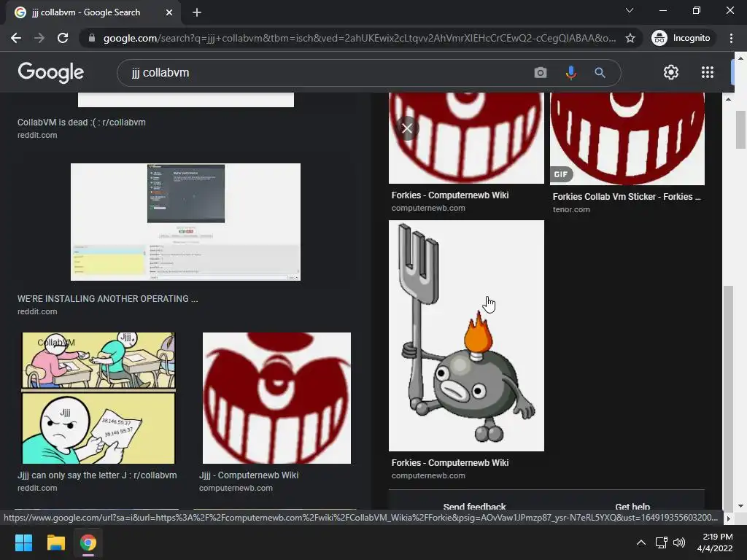Open File Explorer from the taskbar
The height and width of the screenshot is (560, 747).
pos(55,542)
